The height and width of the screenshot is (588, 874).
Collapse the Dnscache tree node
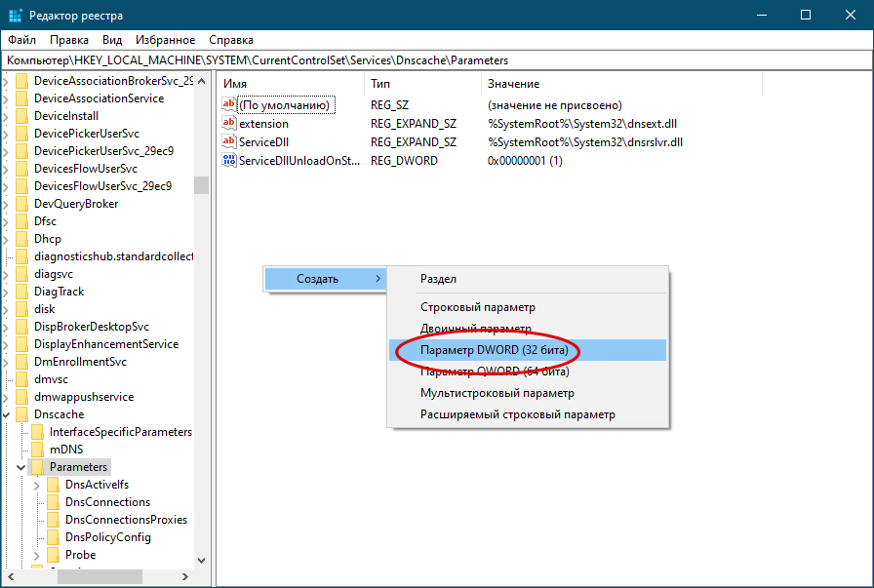click(6, 414)
